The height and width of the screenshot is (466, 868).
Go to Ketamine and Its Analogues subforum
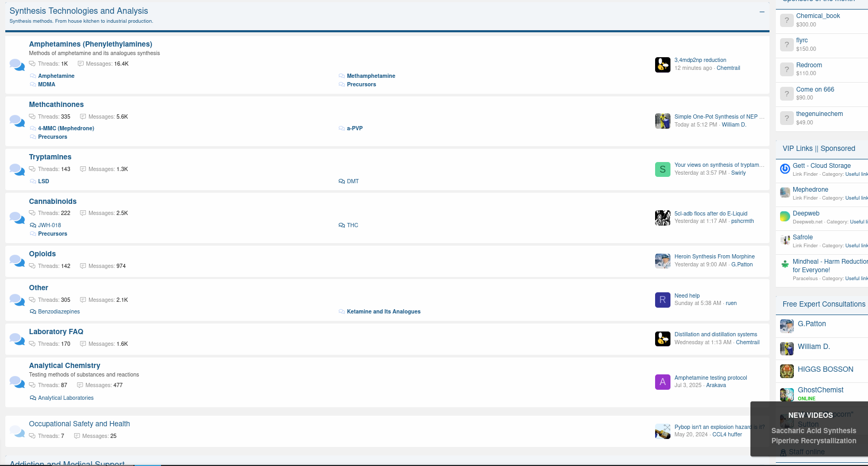tap(383, 311)
